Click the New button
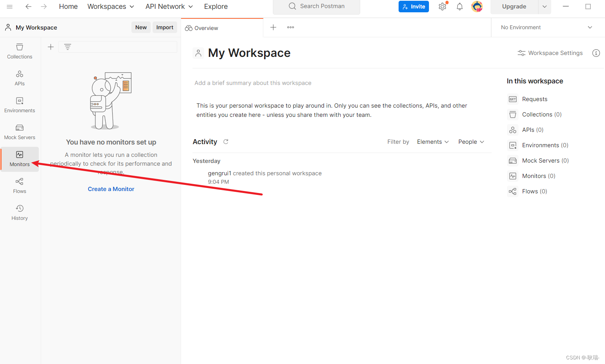 [x=141, y=27]
